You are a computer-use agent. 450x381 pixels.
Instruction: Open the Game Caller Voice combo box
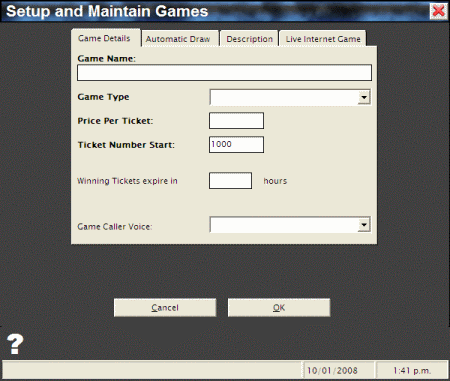pyautogui.click(x=290, y=225)
